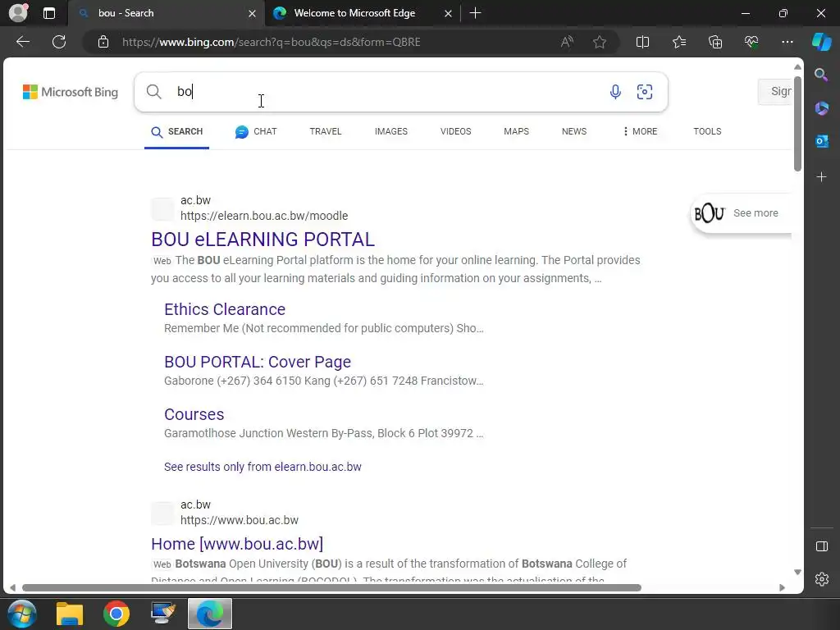Click the partially visible Sign in button
The image size is (840, 630).
(775, 92)
